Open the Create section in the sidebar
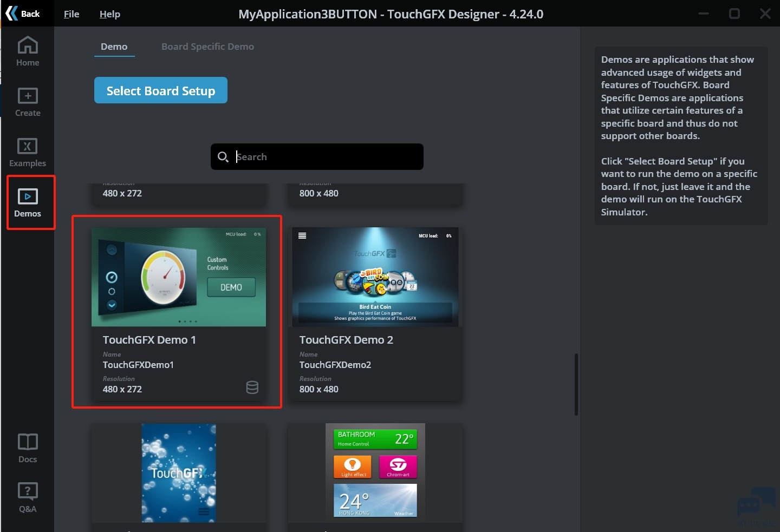This screenshot has height=532, width=780. coord(28,102)
